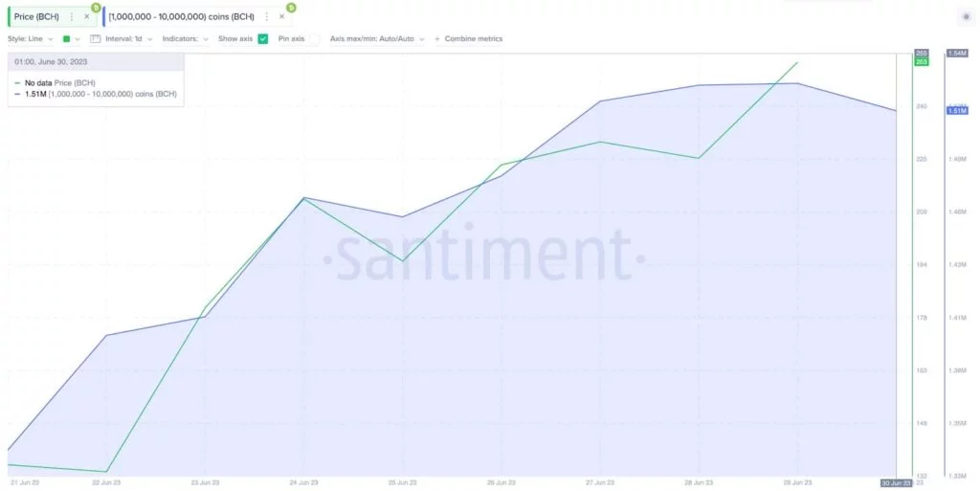The width and height of the screenshot is (980, 491).
Task: Remove the Price (BCH) metric
Action: click(x=86, y=17)
